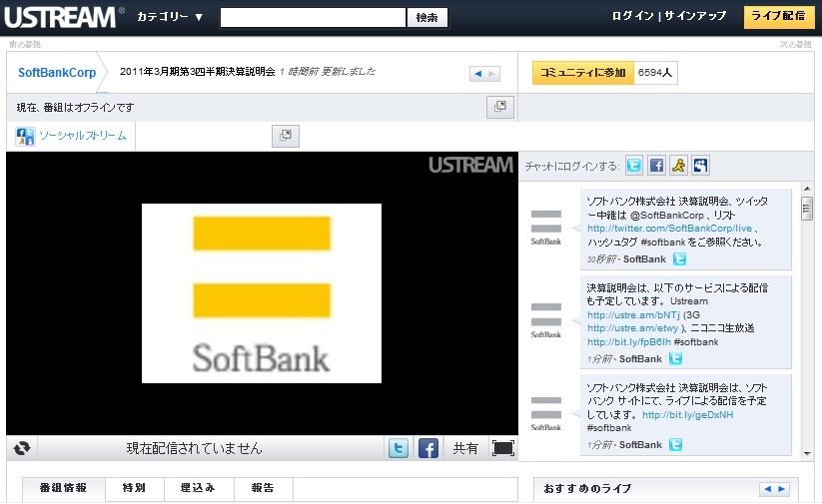
Task: Open twitter.com/SoftBankCorp/live link
Action: [669, 229]
